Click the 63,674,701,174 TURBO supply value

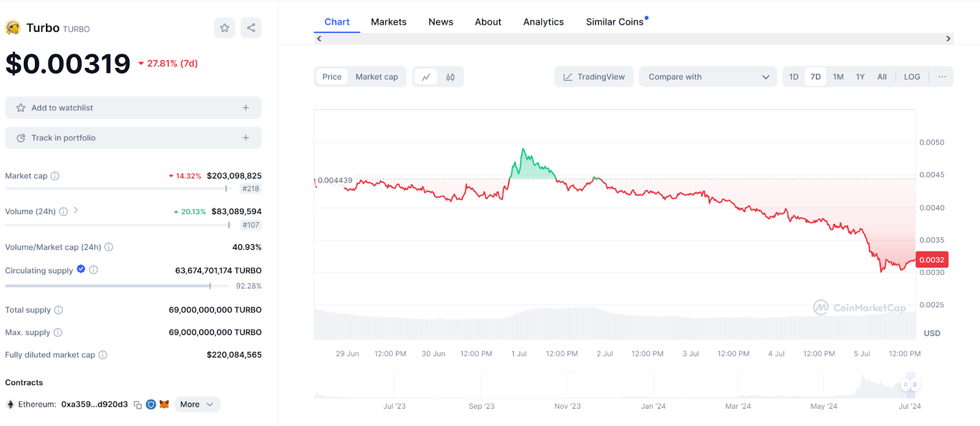pos(218,271)
